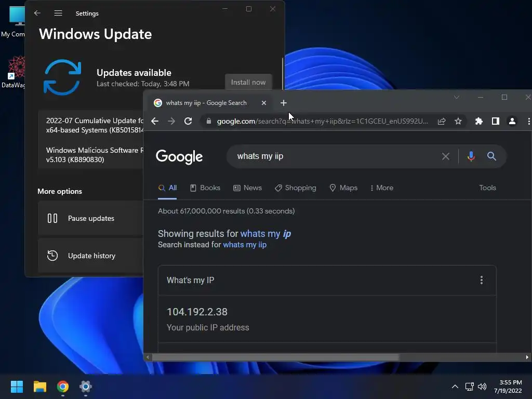The height and width of the screenshot is (399, 532).
Task: Open What's my IP card options
Action: pyautogui.click(x=482, y=280)
